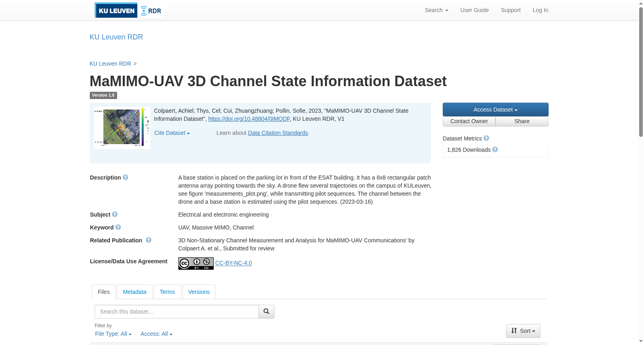This screenshot has height=345, width=644.
Task: Click Log In in the navbar
Action: pos(541,10)
